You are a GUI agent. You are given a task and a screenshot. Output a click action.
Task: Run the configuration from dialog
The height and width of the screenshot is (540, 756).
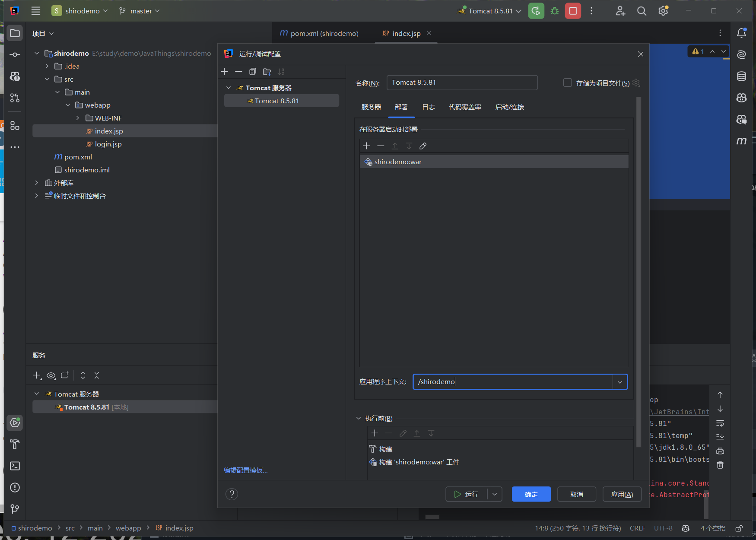(x=467, y=494)
